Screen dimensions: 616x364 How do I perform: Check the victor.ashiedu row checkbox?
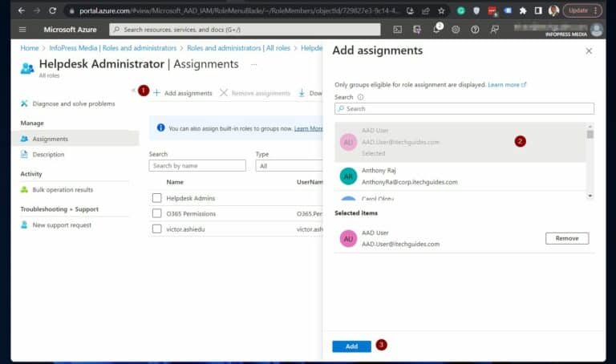click(156, 229)
